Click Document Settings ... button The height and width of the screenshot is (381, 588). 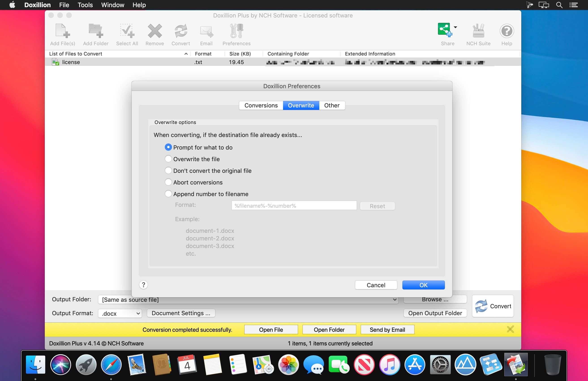point(181,313)
